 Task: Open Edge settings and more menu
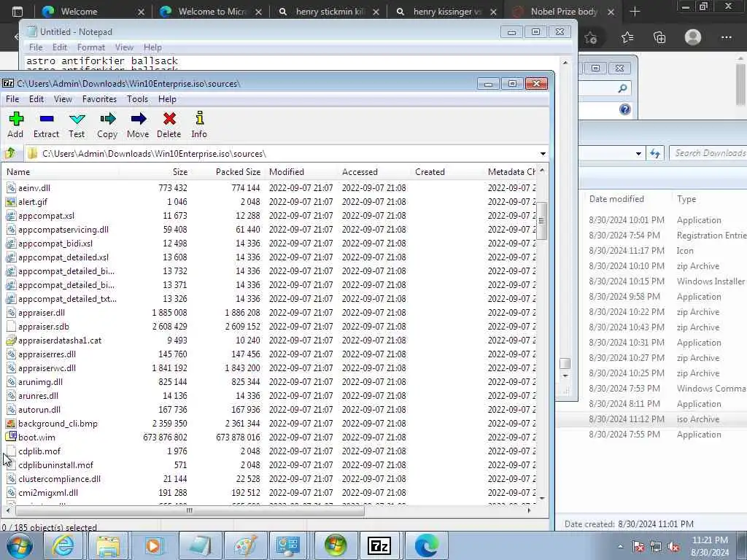pos(726,37)
